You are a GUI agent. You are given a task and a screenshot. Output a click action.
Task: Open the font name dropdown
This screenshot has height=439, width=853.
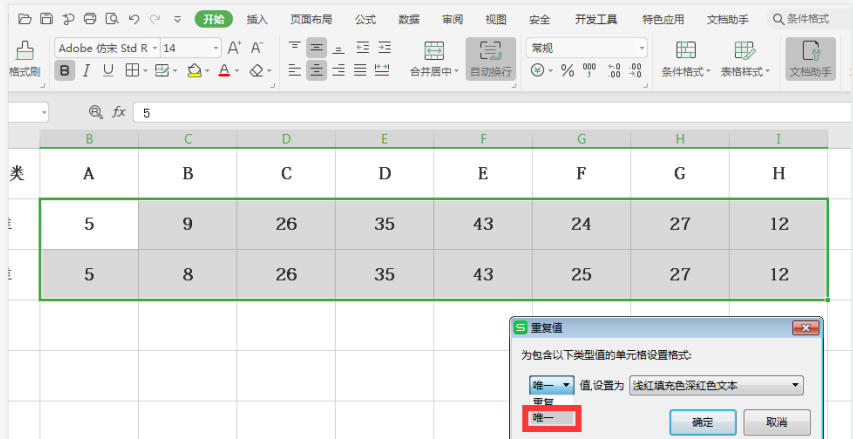pyautogui.click(x=154, y=48)
